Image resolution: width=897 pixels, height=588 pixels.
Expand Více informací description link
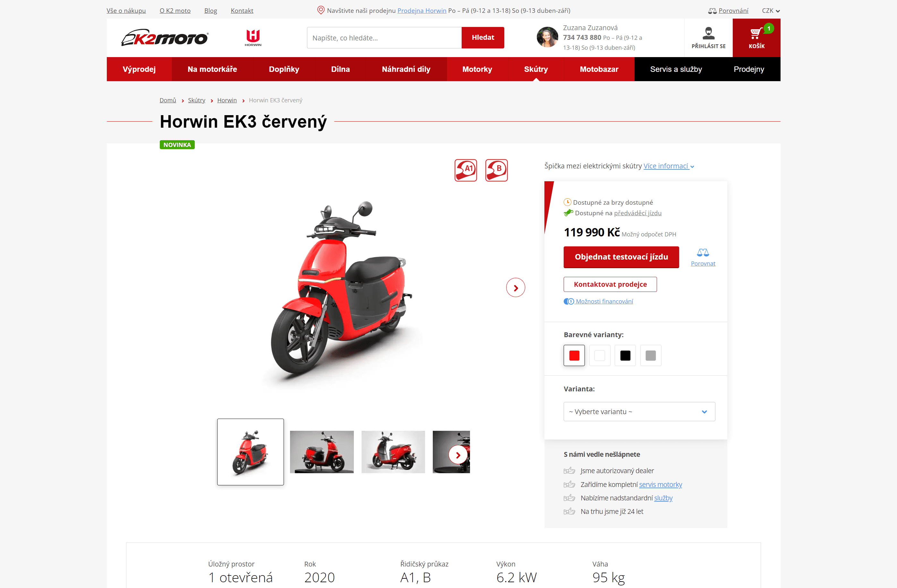pos(669,166)
